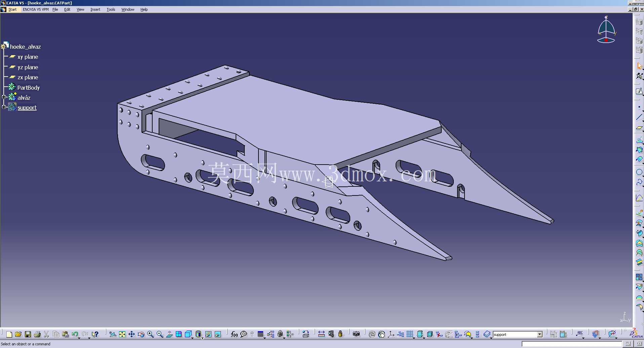This screenshot has height=348, width=644.
Task: Select hoeke_alvaz root in tree
Action: 25,47
